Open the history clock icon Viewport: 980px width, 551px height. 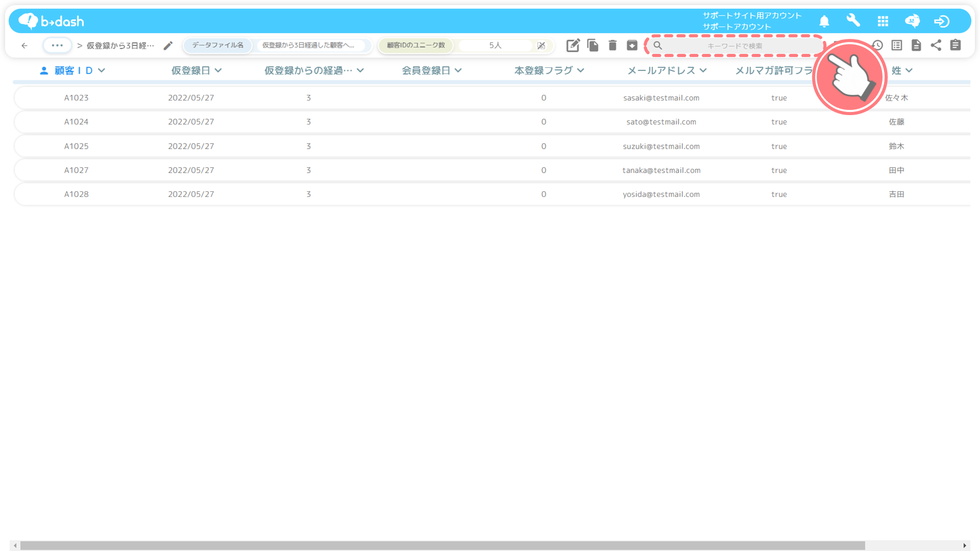coord(877,46)
